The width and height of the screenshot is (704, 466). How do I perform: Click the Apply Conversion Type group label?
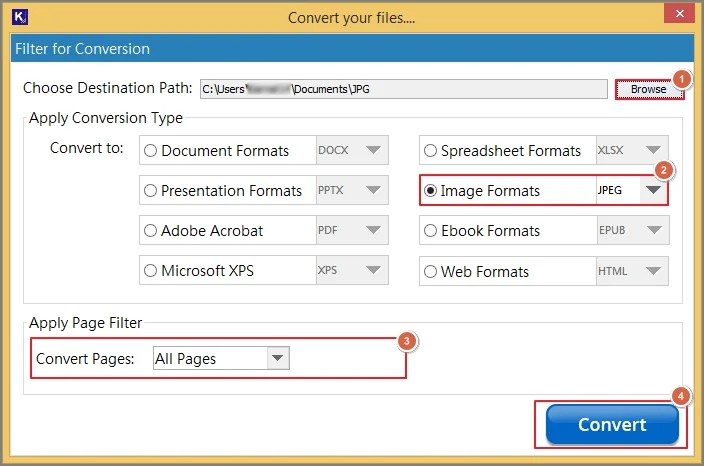(106, 118)
